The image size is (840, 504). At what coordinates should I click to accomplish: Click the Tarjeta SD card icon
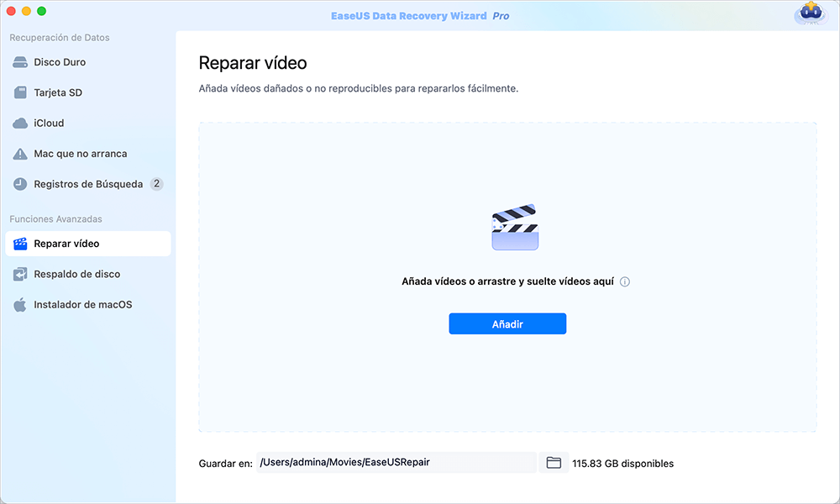pos(20,92)
